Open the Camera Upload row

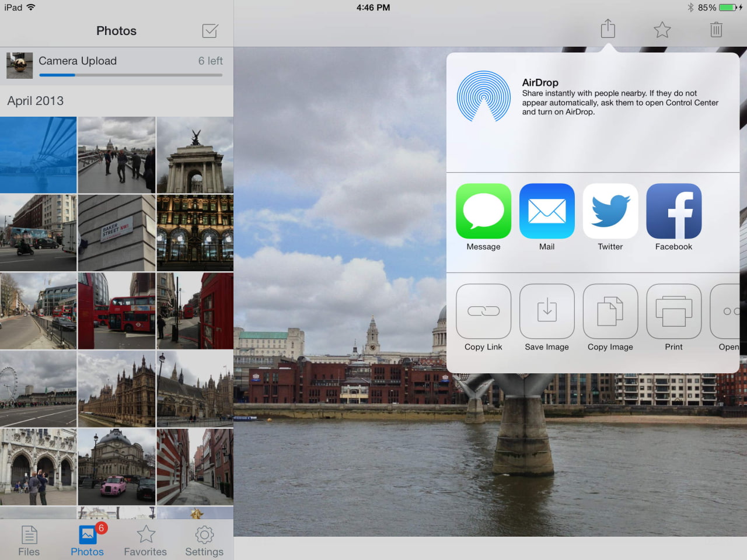click(x=117, y=61)
